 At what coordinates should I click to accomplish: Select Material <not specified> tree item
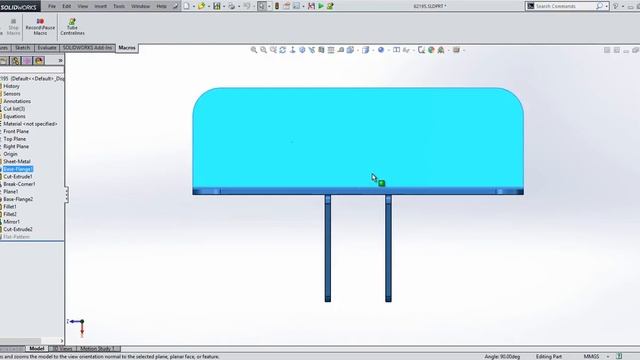[x=30, y=124]
